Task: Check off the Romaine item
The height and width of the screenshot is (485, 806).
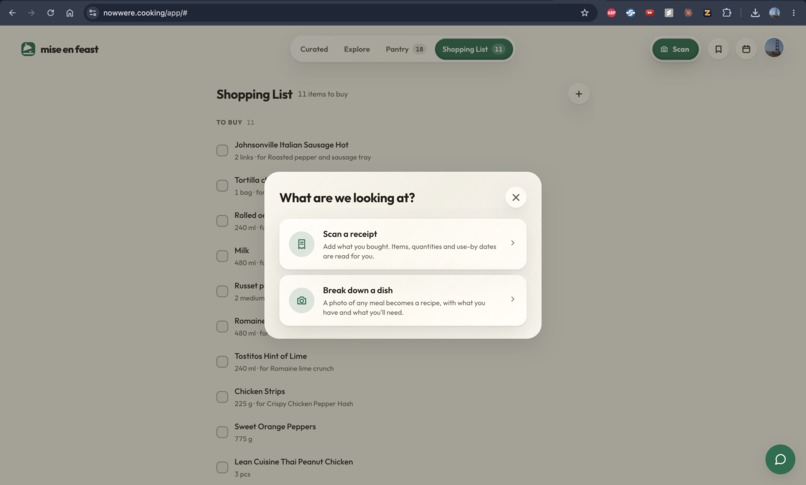Action: click(222, 327)
